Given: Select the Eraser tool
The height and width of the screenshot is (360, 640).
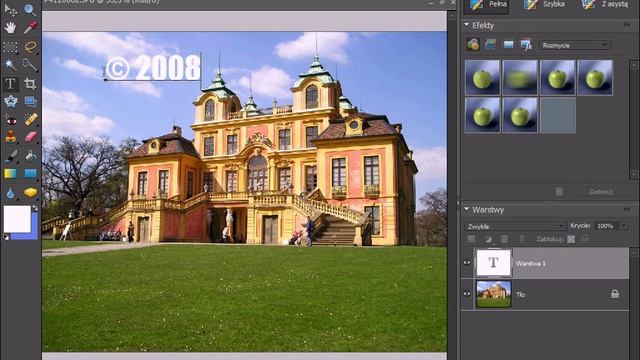Looking at the screenshot, I should [x=30, y=137].
